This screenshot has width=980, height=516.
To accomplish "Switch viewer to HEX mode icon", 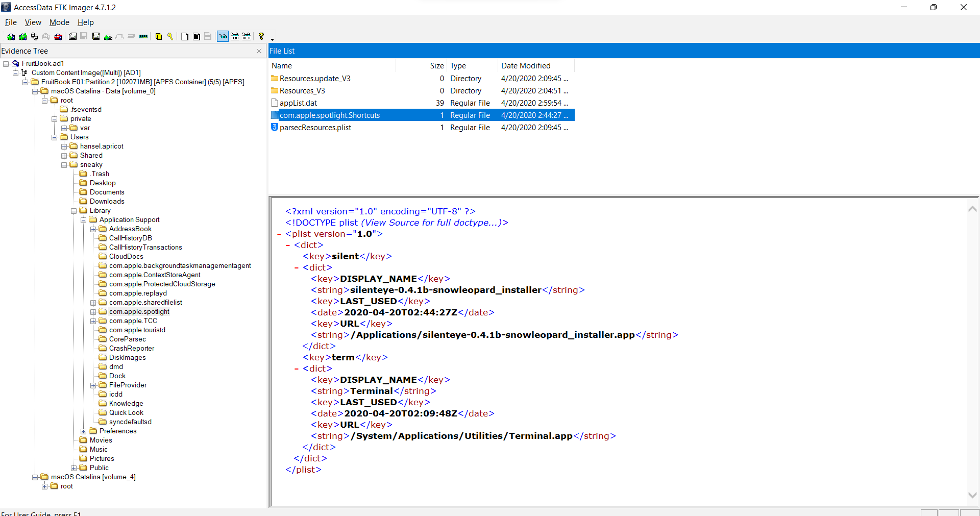I will 247,37.
